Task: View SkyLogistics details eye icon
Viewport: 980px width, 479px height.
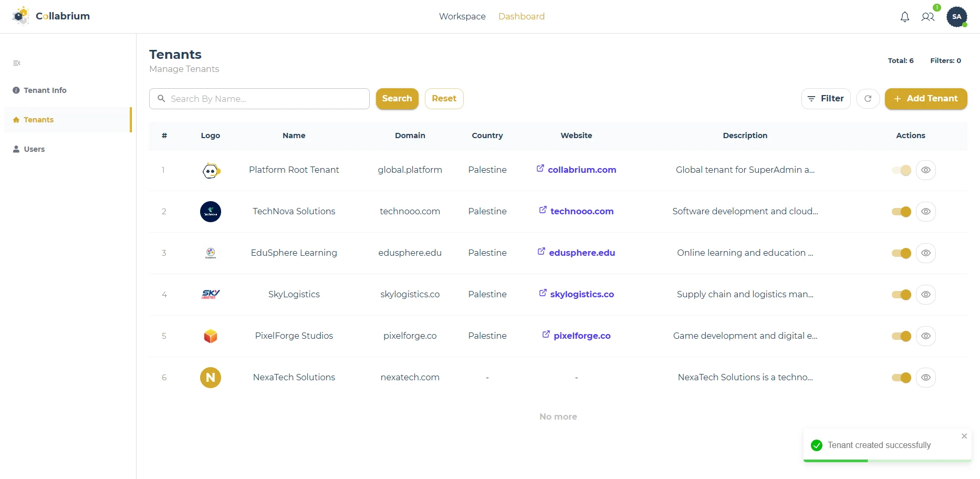Action: pyautogui.click(x=926, y=295)
